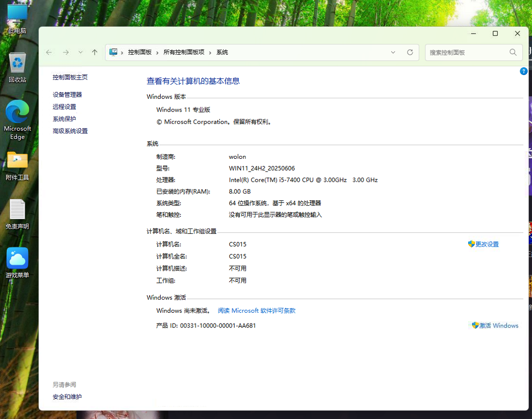Select the Microsoft Edge desktop icon
The height and width of the screenshot is (419, 532).
click(x=18, y=120)
